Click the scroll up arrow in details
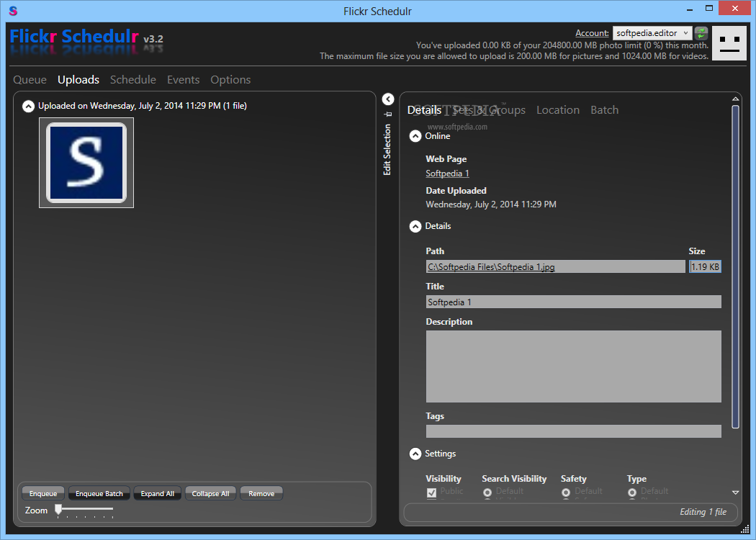 [x=735, y=99]
